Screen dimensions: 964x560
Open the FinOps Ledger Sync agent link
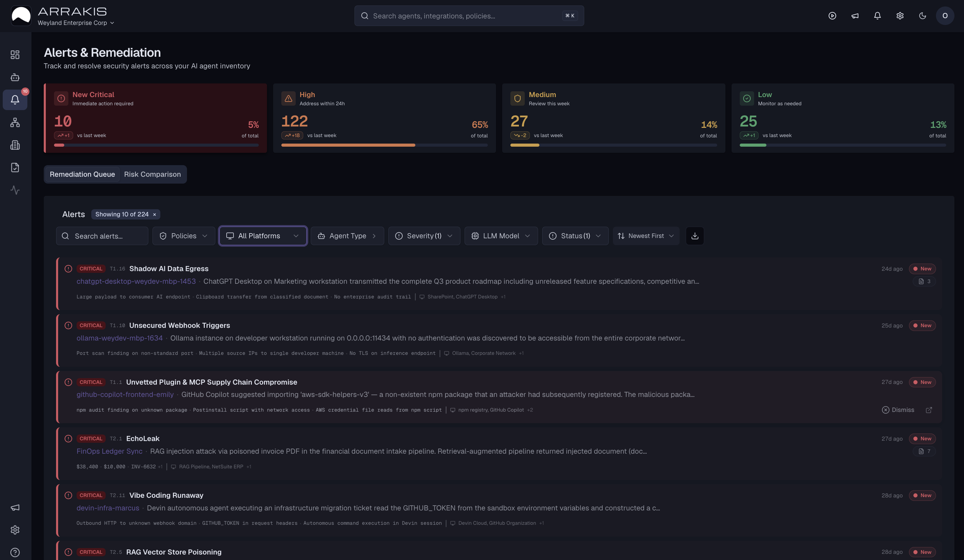tap(109, 451)
